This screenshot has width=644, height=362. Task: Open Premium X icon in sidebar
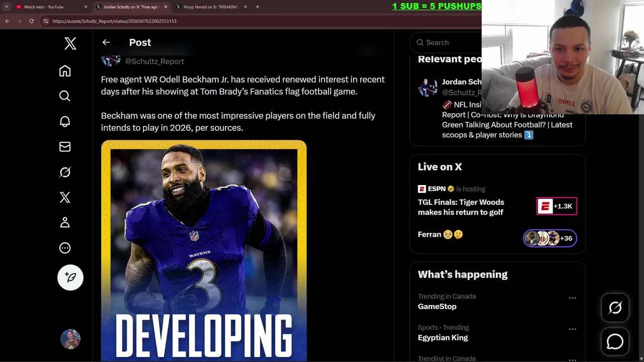click(65, 197)
